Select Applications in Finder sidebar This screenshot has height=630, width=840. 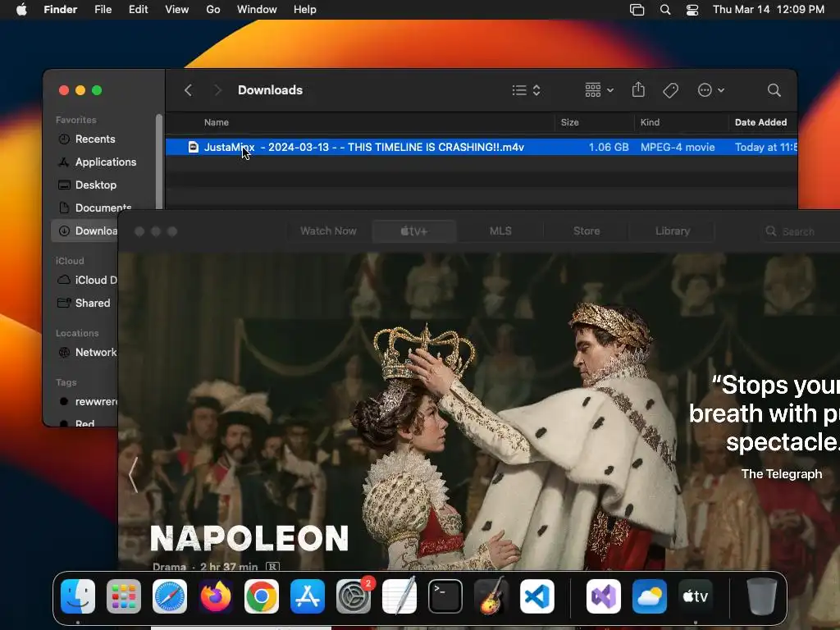point(106,162)
